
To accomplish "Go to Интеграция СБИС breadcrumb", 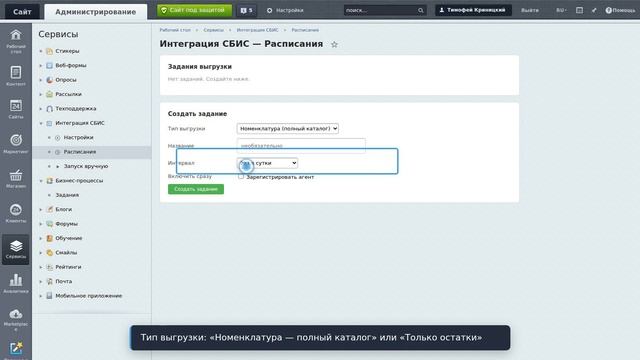I will point(258,30).
